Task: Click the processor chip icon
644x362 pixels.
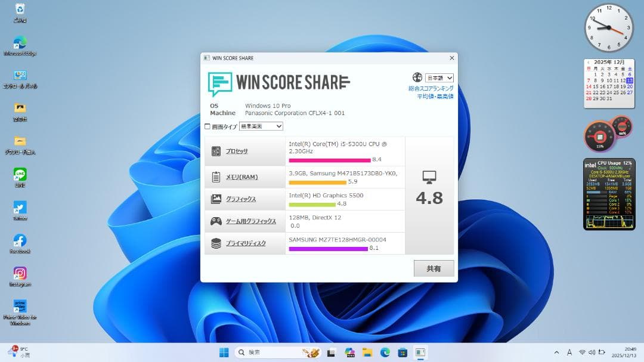Action: (x=216, y=151)
